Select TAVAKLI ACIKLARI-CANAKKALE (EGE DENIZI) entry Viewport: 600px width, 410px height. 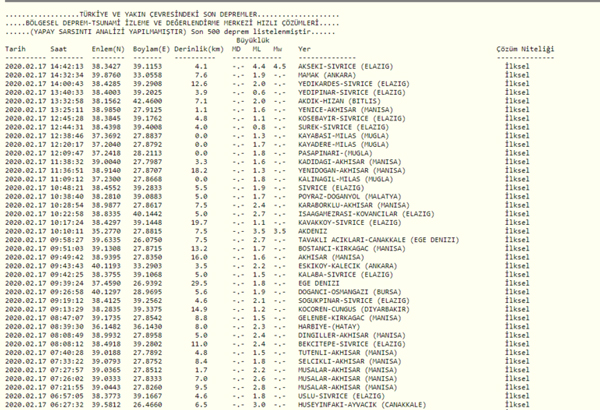click(x=378, y=240)
